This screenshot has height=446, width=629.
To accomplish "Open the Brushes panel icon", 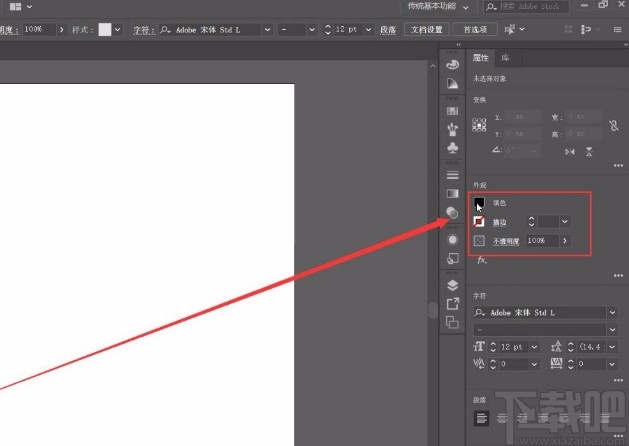I will tap(452, 129).
